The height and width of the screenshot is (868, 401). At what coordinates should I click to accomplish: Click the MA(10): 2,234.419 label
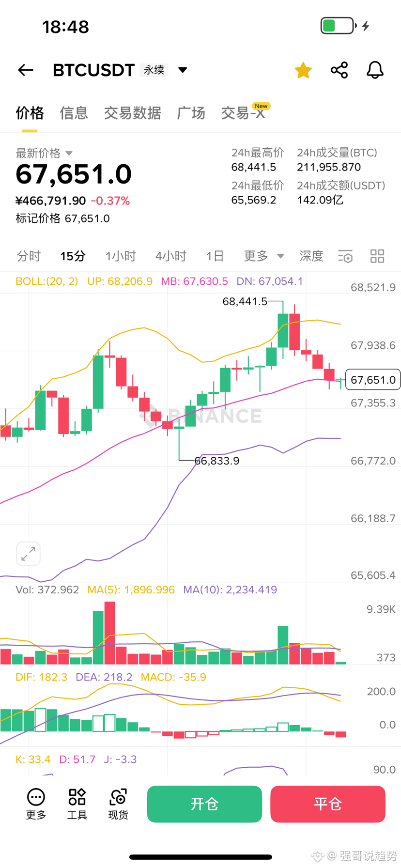coord(230,589)
